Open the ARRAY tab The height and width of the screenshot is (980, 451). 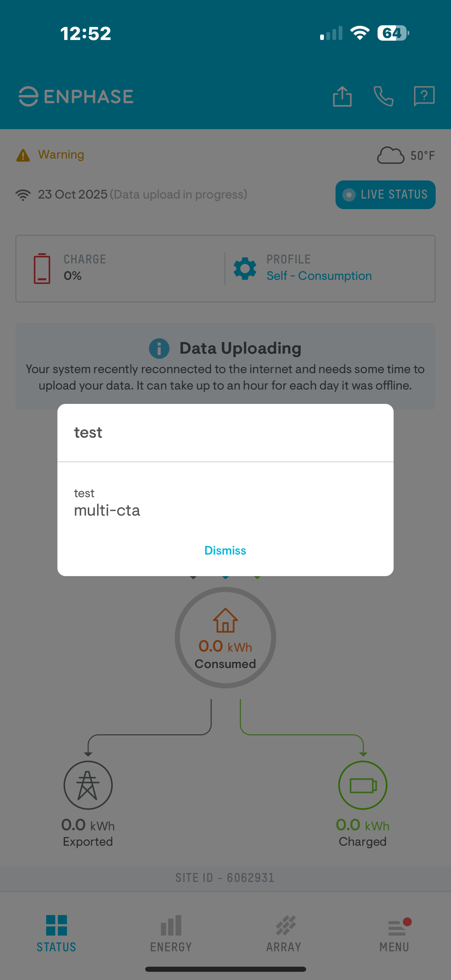(x=284, y=933)
